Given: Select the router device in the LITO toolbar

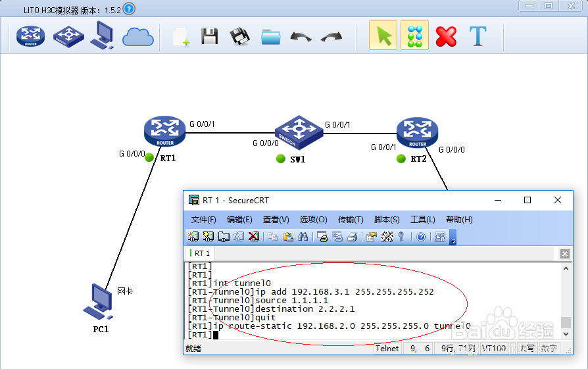Looking at the screenshot, I should tap(31, 36).
